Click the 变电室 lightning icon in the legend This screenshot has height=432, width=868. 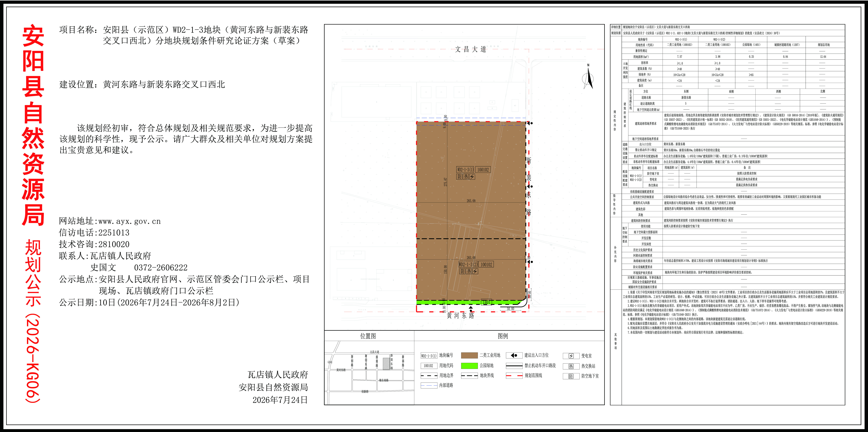[571, 356]
